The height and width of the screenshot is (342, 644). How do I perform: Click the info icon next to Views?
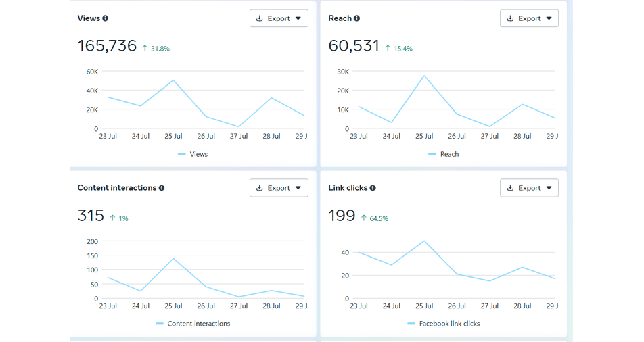coord(105,18)
